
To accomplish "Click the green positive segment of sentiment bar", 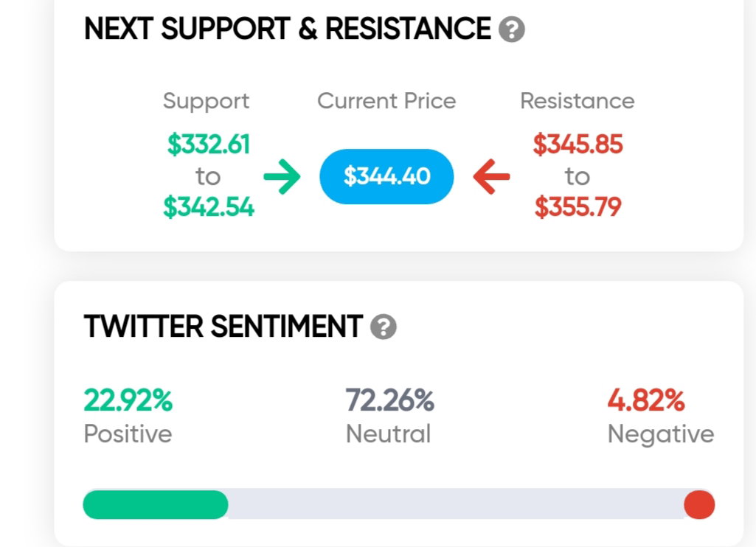I will pos(155,504).
